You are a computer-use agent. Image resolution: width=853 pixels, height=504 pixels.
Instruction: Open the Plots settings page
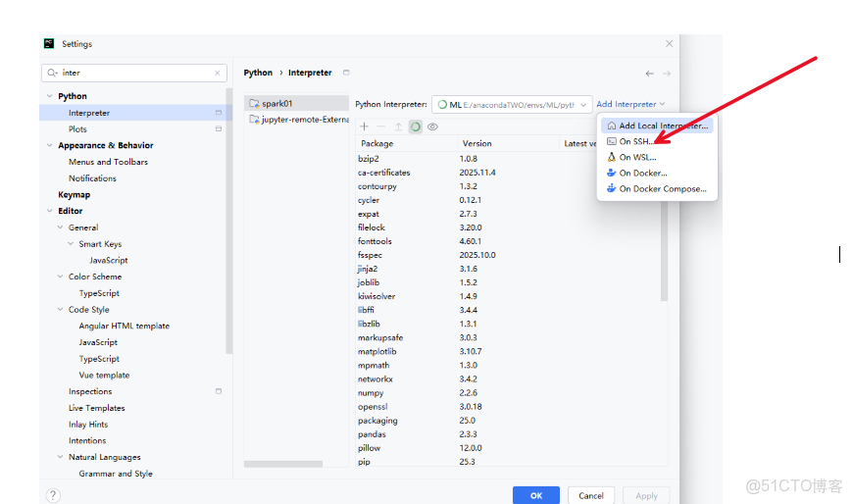77,129
